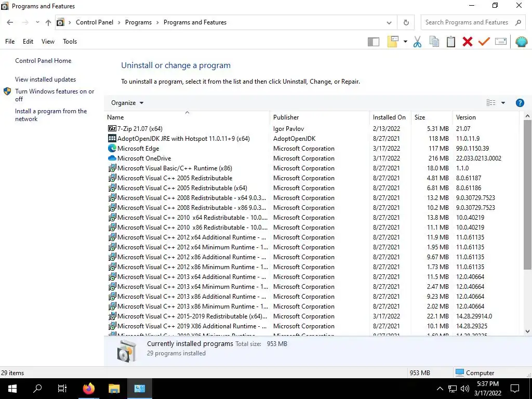Select Microsoft Visual C++ 2005 Redistributable (x64)

(312, 188)
